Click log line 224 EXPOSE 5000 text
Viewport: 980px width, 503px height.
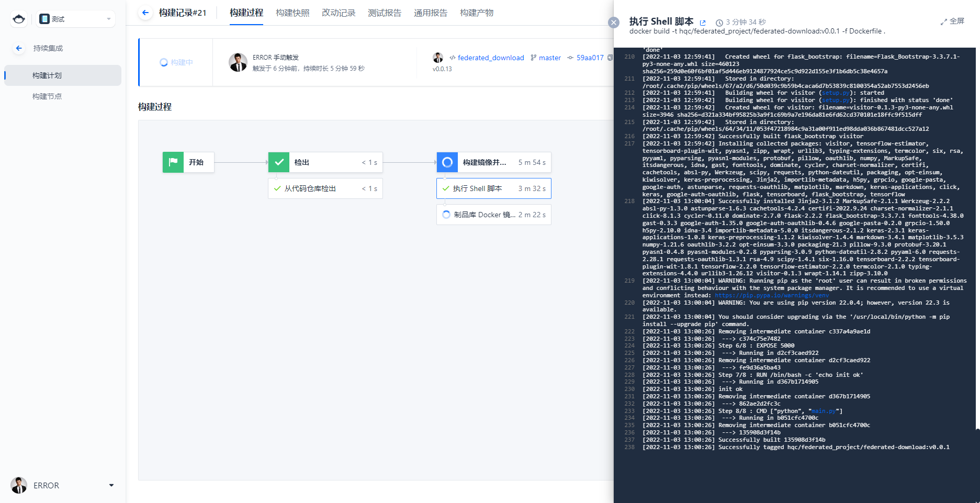coord(757,345)
